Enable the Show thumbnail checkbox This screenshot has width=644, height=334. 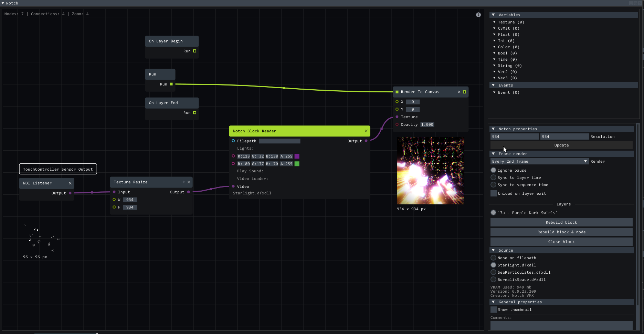pos(494,310)
